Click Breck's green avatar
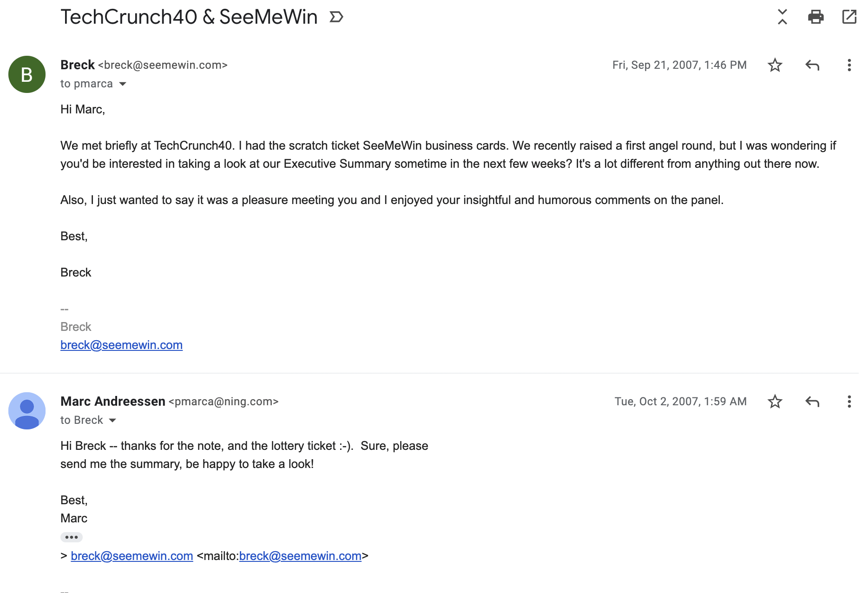868x593 pixels. coord(27,74)
